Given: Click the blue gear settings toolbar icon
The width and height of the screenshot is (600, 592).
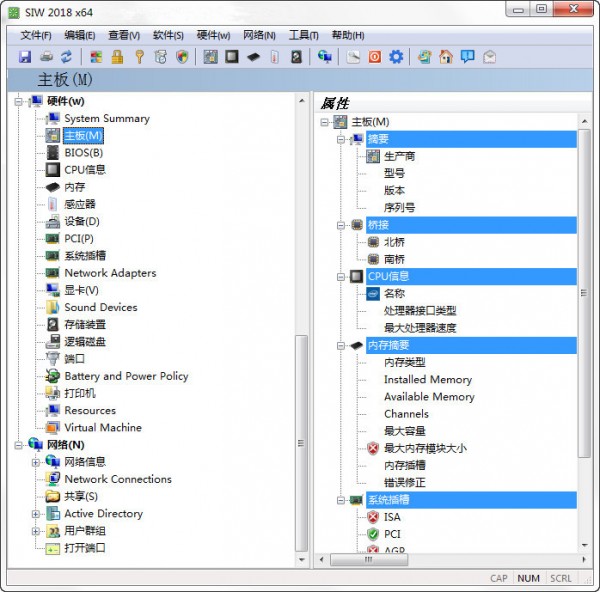Looking at the screenshot, I should click(396, 57).
